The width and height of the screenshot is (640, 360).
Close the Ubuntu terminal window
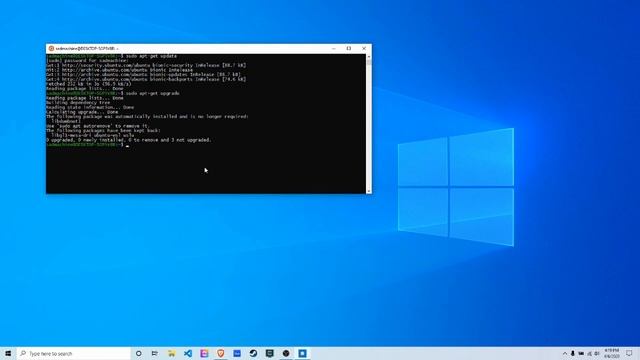tap(364, 48)
